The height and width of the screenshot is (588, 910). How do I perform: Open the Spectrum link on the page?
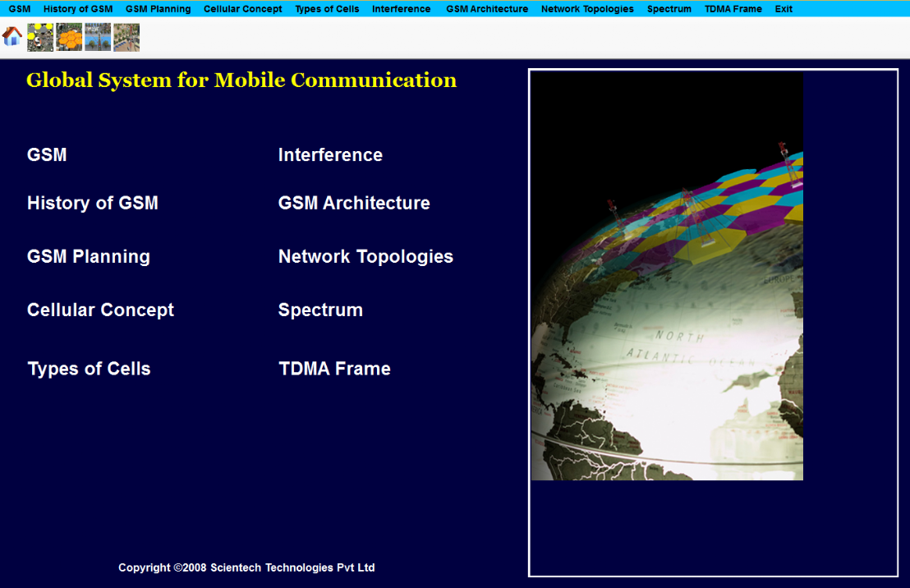tap(320, 310)
